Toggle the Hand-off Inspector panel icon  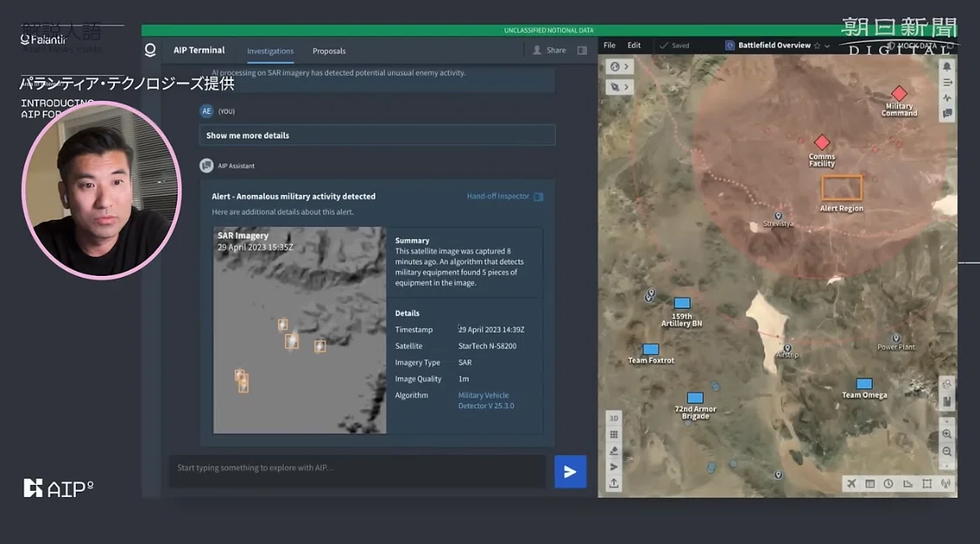point(538,197)
